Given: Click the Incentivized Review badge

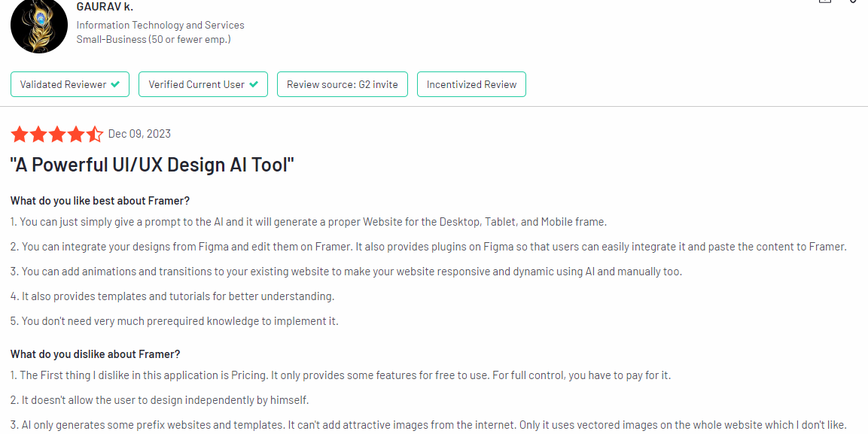Looking at the screenshot, I should [471, 84].
